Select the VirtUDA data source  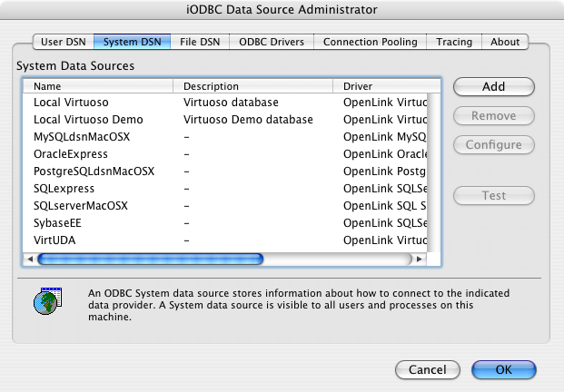point(225,240)
